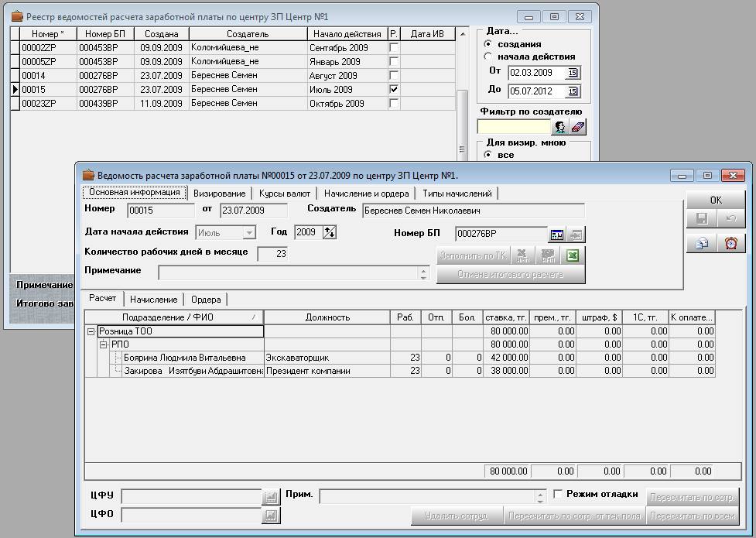
Task: Select Закирова Изятбуви Абдрашитовна row
Action: pos(400,371)
